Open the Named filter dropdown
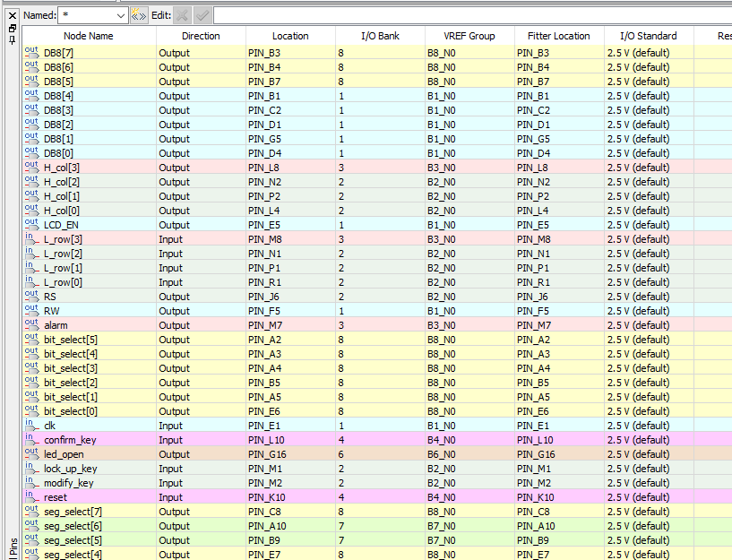732x560 pixels. (x=121, y=16)
